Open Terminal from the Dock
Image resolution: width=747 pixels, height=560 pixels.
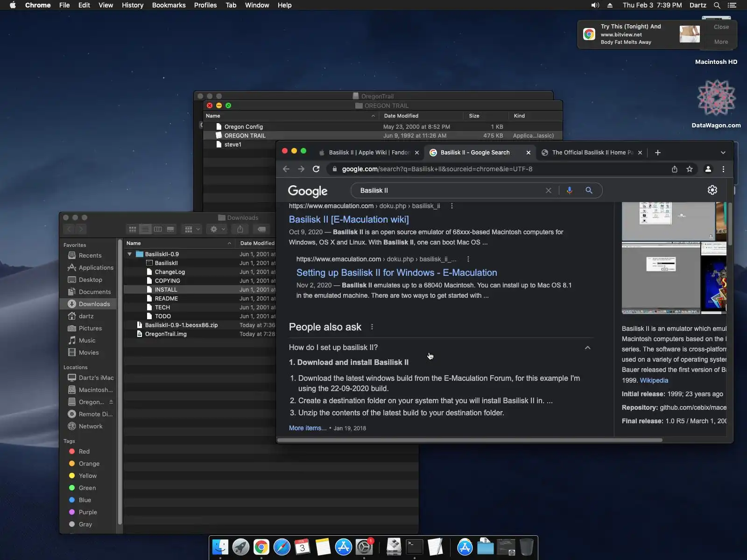click(415, 547)
